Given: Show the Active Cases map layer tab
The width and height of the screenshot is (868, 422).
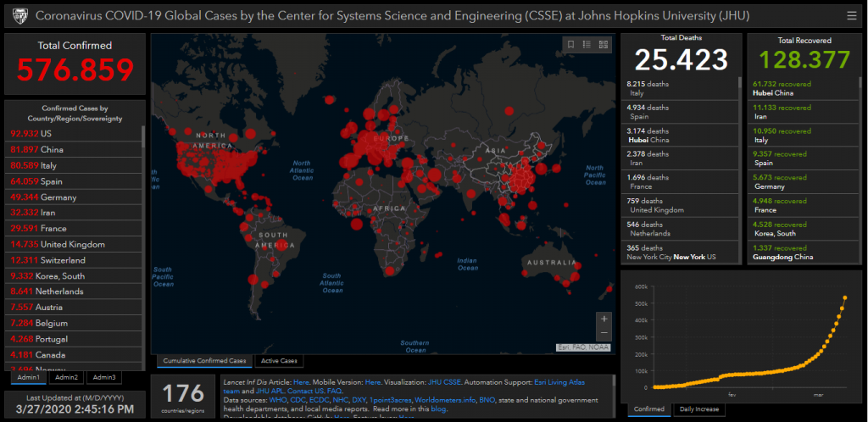Looking at the screenshot, I should pyautogui.click(x=279, y=361).
